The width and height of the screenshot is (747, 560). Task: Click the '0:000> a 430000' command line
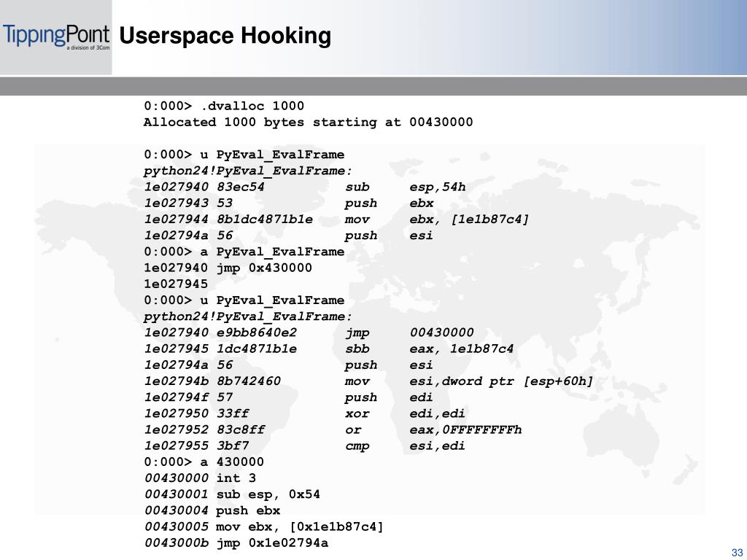(x=204, y=462)
